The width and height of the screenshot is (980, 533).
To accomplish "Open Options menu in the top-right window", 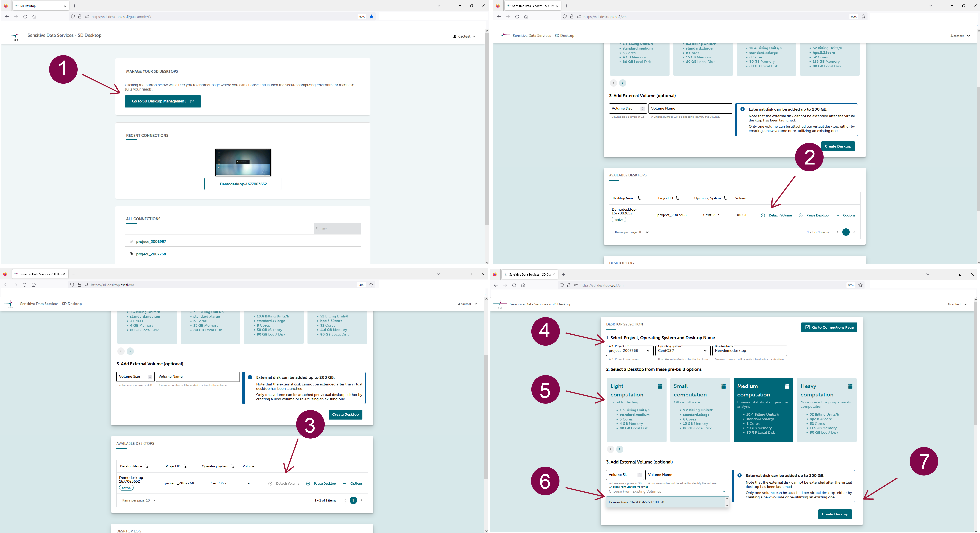I will tap(845, 215).
